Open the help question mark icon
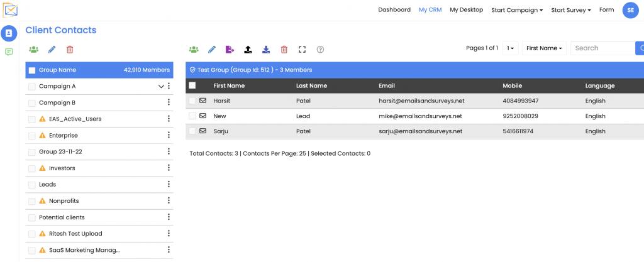The height and width of the screenshot is (262, 644). point(320,49)
